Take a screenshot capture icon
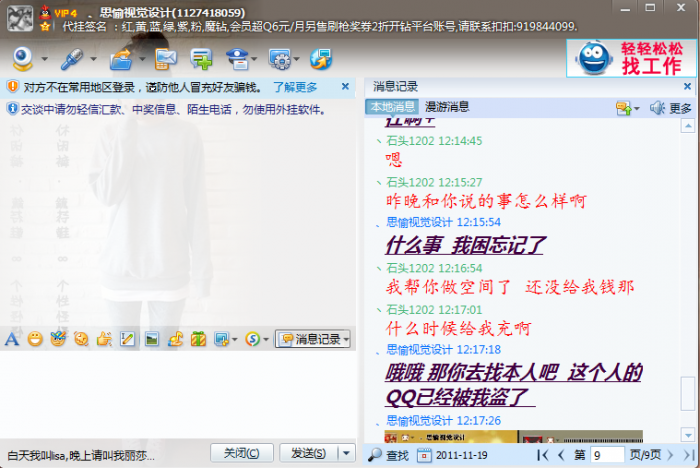 tap(221, 339)
